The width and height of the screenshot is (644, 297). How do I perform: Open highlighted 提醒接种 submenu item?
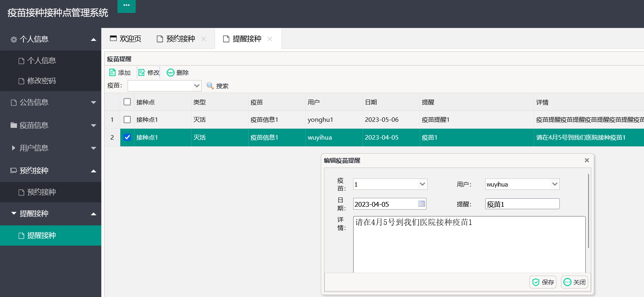click(x=51, y=235)
